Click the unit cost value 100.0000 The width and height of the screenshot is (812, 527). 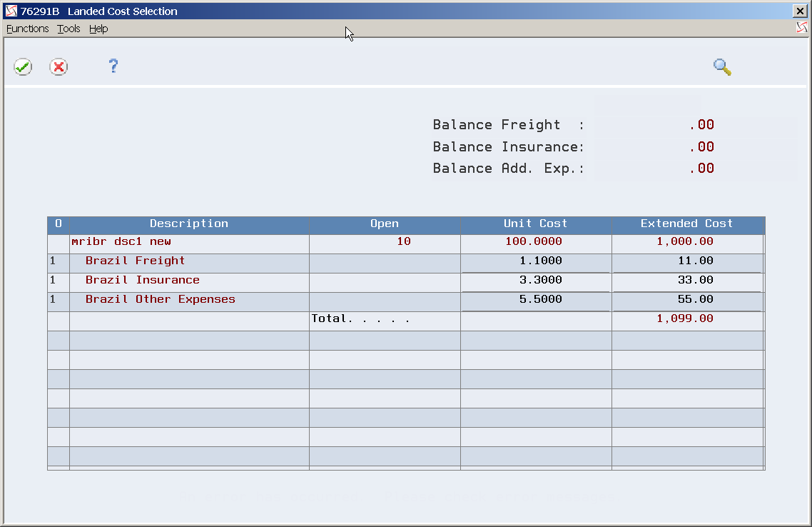534,241
